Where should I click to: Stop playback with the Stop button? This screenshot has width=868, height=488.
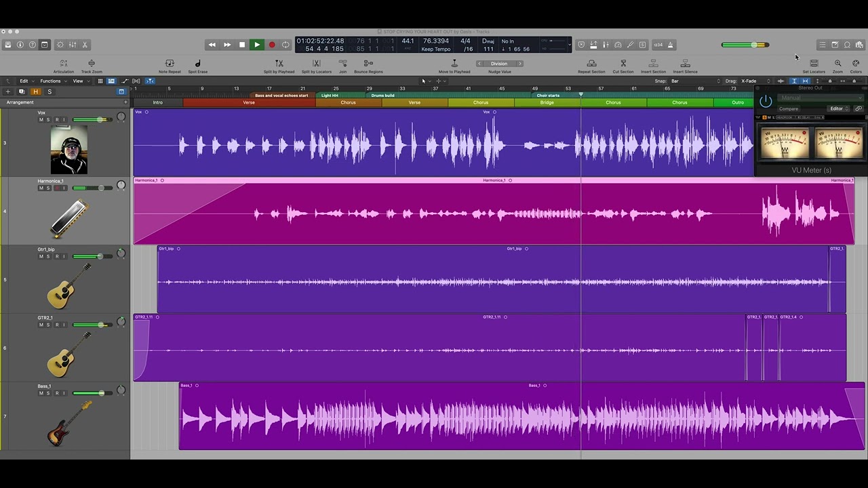point(242,45)
